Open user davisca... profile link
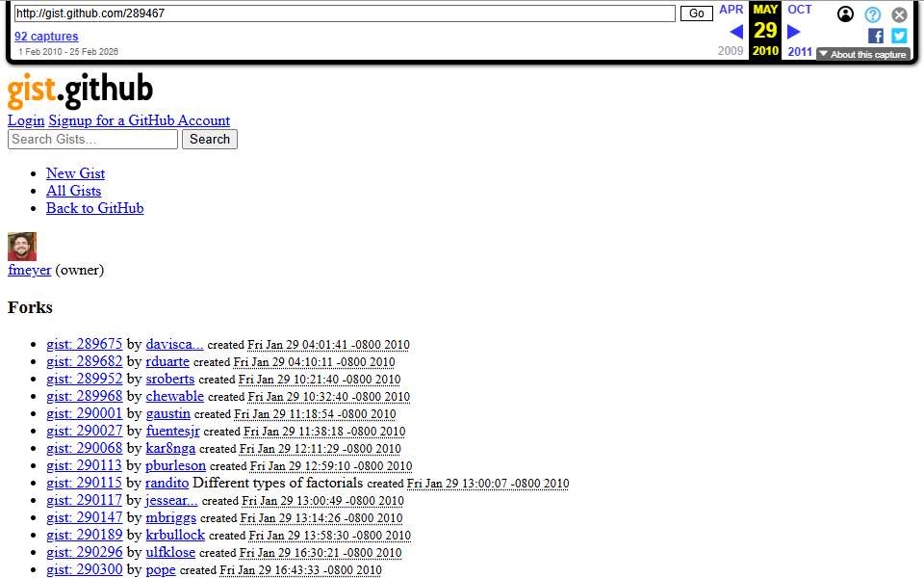Image resolution: width=924 pixels, height=578 pixels. point(174,345)
